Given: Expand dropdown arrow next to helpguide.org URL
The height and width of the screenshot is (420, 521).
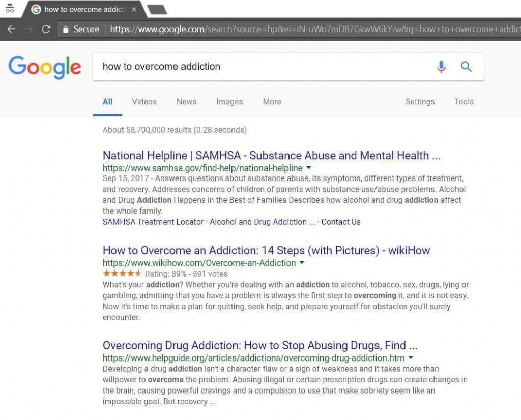Looking at the screenshot, I should 411,357.
